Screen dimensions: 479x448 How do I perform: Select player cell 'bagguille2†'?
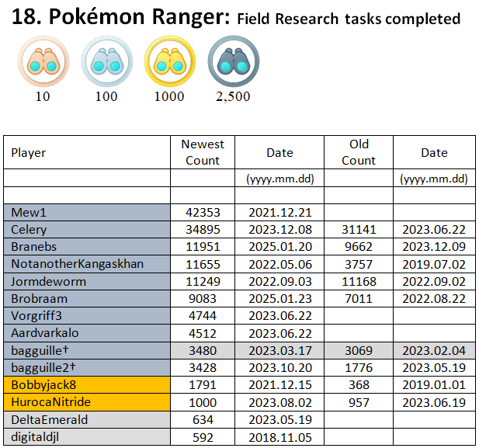[x=87, y=367]
